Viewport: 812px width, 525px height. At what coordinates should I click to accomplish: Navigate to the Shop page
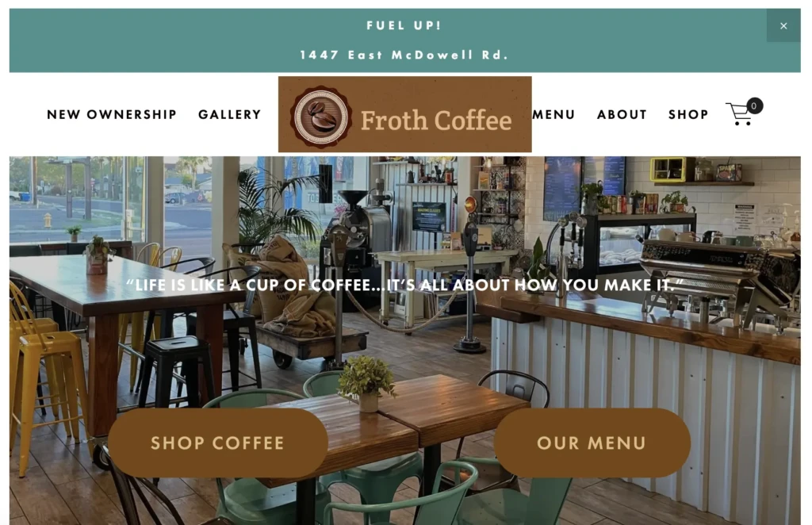tap(688, 114)
